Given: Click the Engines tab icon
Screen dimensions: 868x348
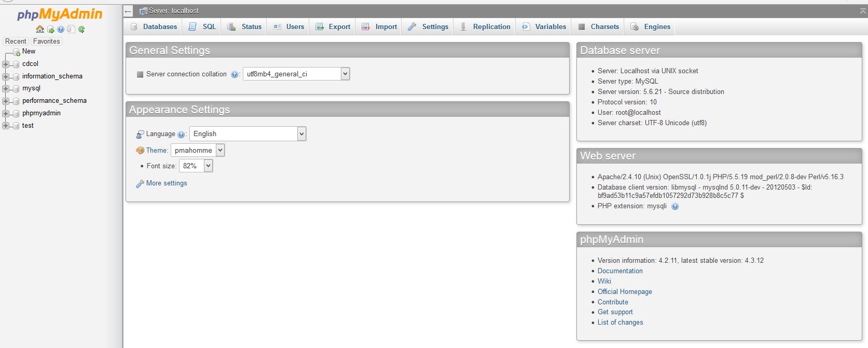Looking at the screenshot, I should [634, 26].
